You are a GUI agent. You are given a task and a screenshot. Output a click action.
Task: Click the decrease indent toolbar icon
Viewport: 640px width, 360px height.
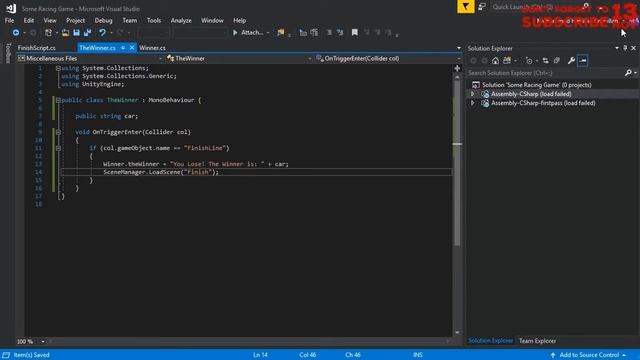click(x=303, y=33)
